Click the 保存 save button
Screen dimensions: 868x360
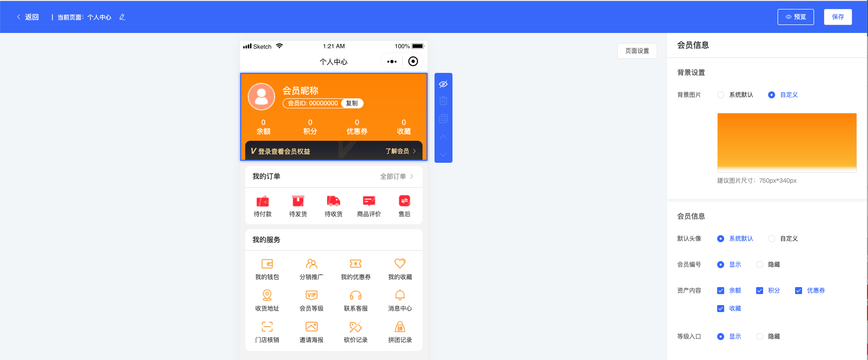pyautogui.click(x=838, y=17)
